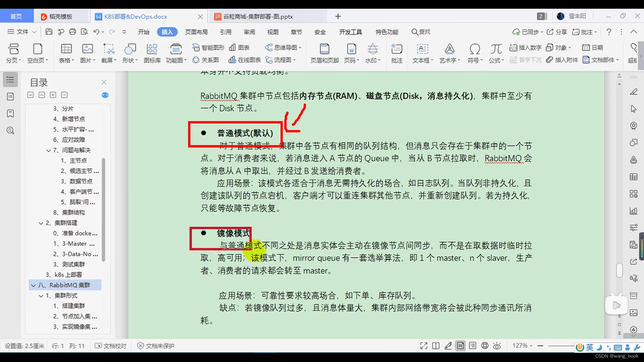Viewport: 644px width, 362px height.
Task: Toggle reading layout book icon
Action: 436,346
